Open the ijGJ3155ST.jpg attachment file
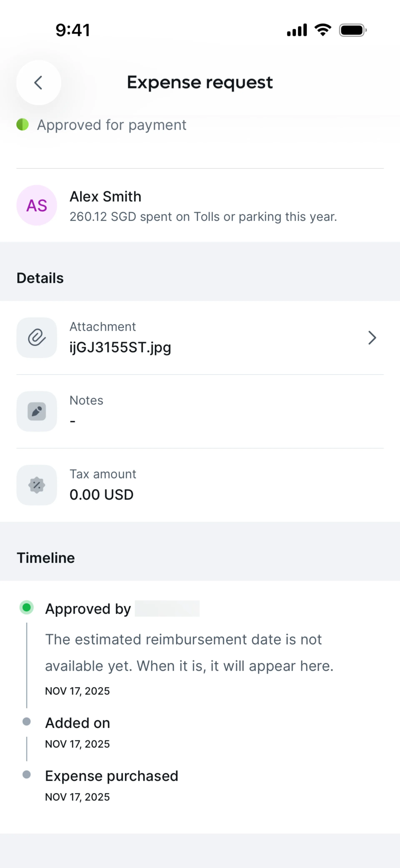The image size is (400, 868). [x=120, y=347]
